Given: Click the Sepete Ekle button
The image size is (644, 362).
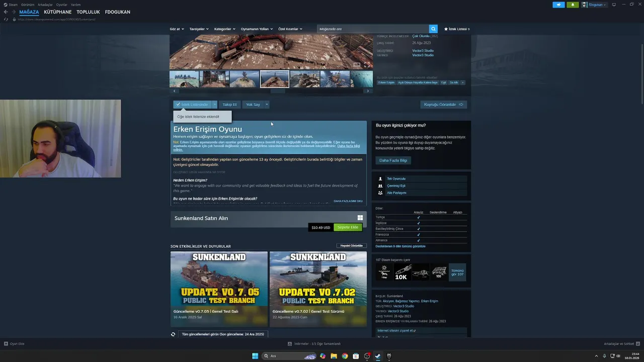Looking at the screenshot, I should (x=348, y=227).
